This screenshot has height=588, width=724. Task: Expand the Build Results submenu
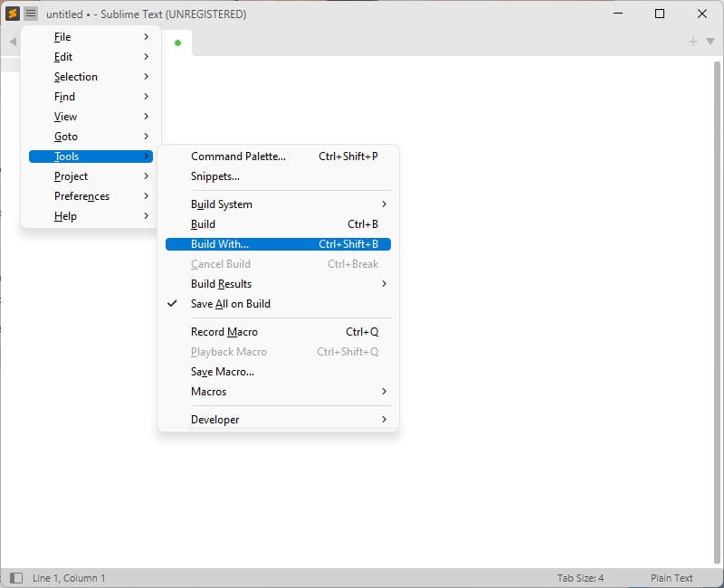click(x=278, y=284)
